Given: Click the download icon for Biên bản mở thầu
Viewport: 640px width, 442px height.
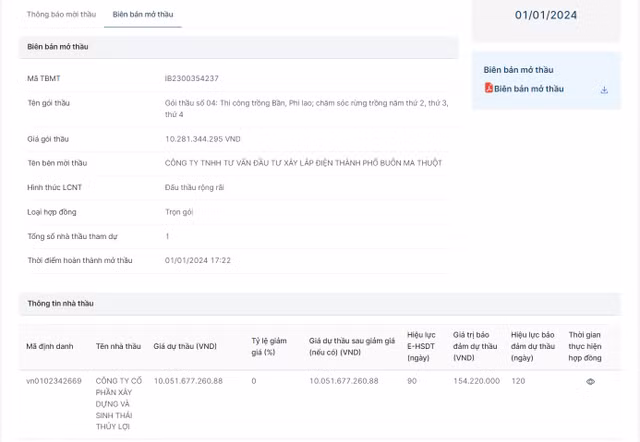Looking at the screenshot, I should pos(604,89).
